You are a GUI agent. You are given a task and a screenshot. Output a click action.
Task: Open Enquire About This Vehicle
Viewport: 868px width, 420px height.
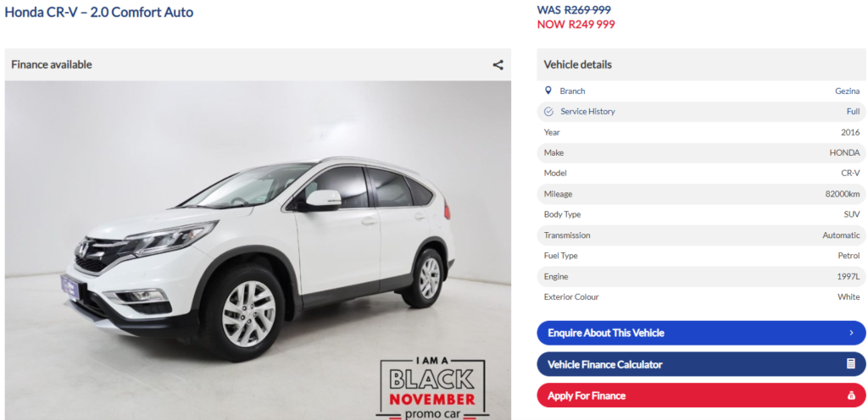click(x=701, y=333)
